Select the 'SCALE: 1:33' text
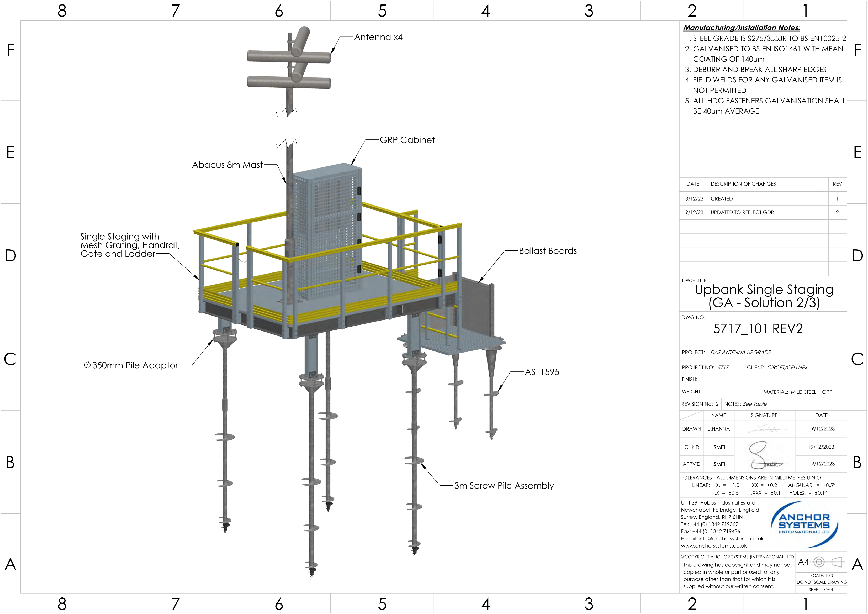This screenshot has height=614, width=868. 822,576
